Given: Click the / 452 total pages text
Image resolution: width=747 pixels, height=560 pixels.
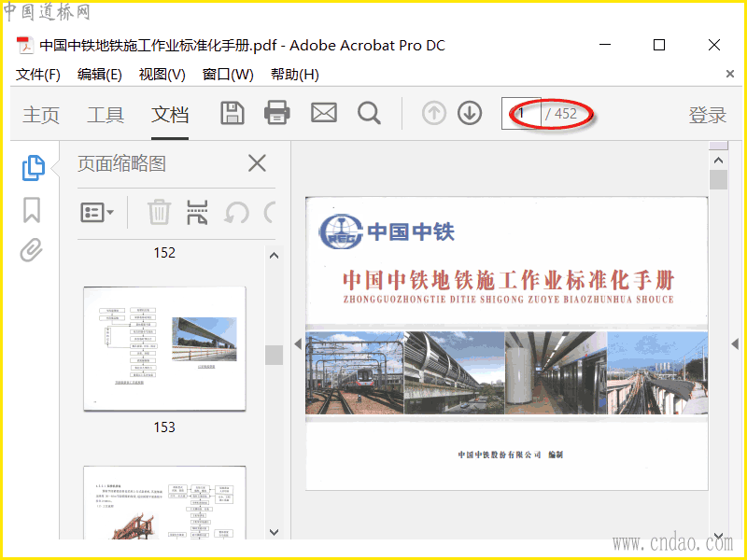Looking at the screenshot, I should (x=561, y=114).
